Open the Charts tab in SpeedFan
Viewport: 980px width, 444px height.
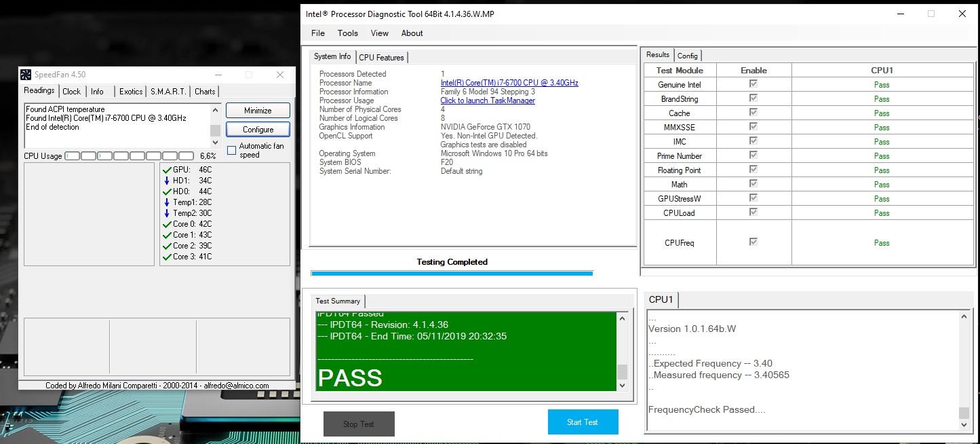point(205,92)
